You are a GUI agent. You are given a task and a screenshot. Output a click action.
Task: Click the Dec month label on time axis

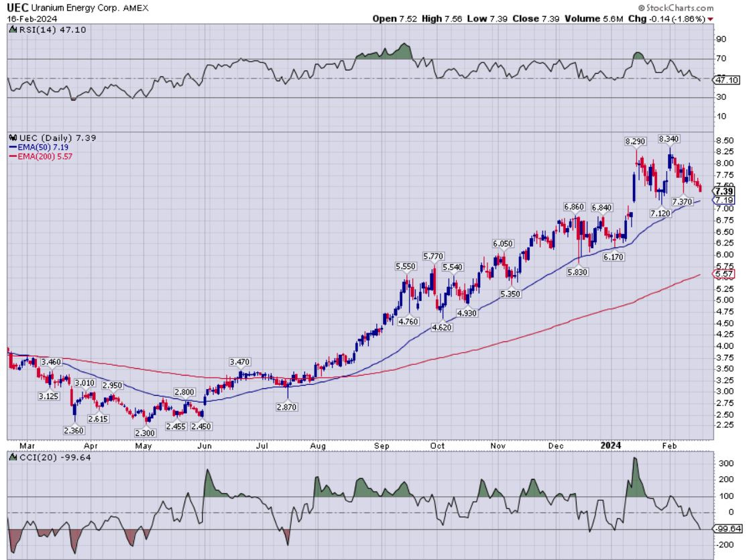556,446
